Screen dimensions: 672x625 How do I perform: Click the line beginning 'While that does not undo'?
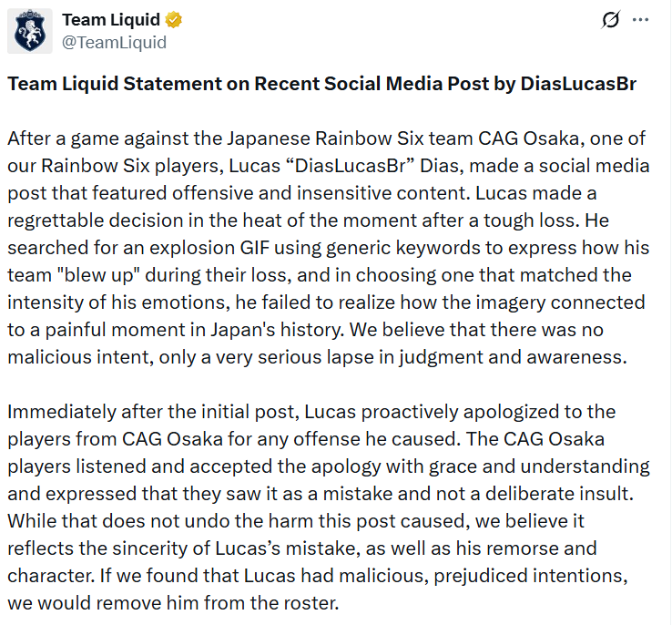(296, 521)
